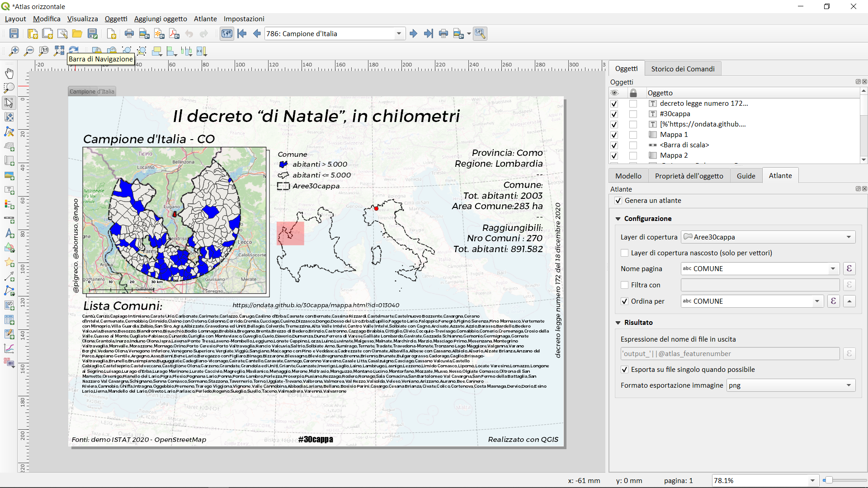
Task: Open Atlas settings toolbar icon
Action: (x=480, y=33)
